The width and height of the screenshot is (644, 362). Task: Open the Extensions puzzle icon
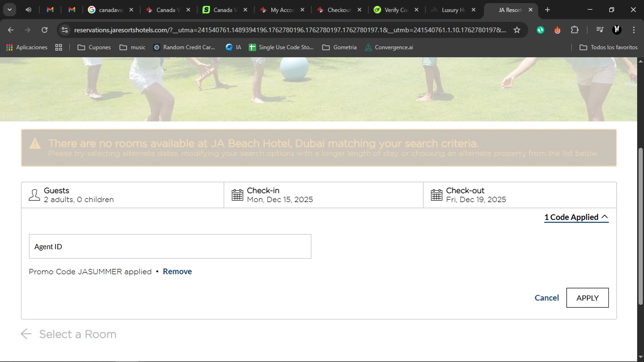[575, 30]
